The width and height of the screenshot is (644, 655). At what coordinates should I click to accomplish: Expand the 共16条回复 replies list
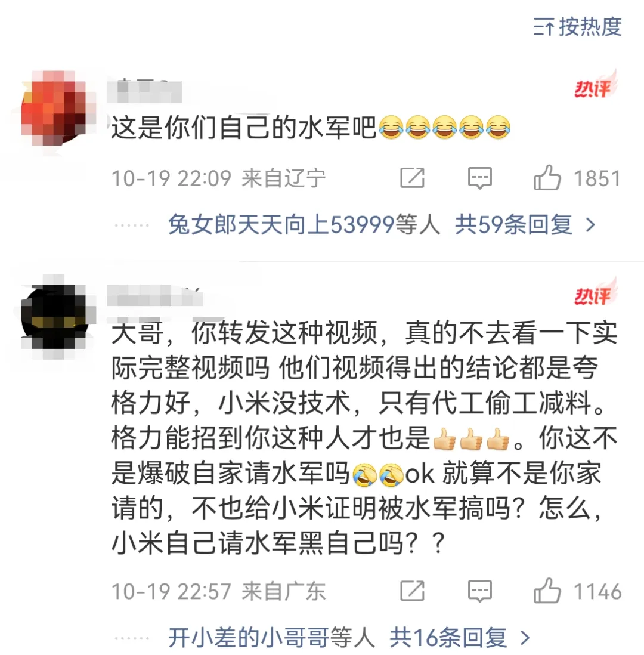[x=460, y=638]
